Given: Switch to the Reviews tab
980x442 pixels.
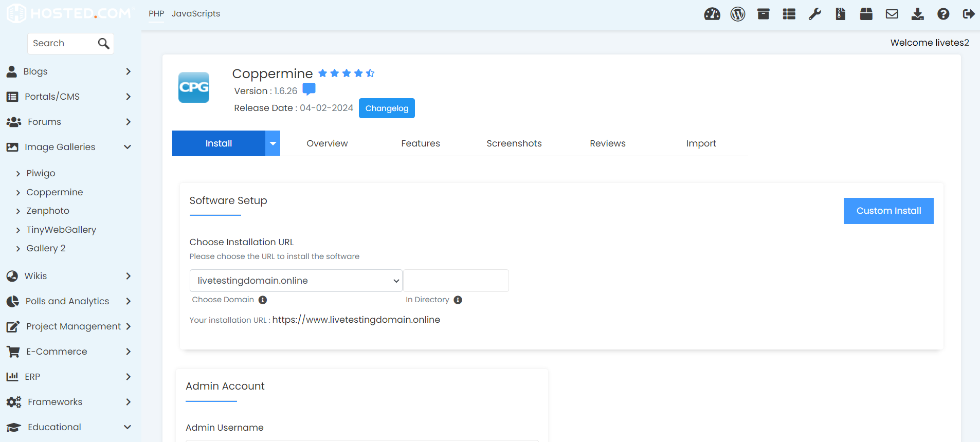Looking at the screenshot, I should [608, 143].
